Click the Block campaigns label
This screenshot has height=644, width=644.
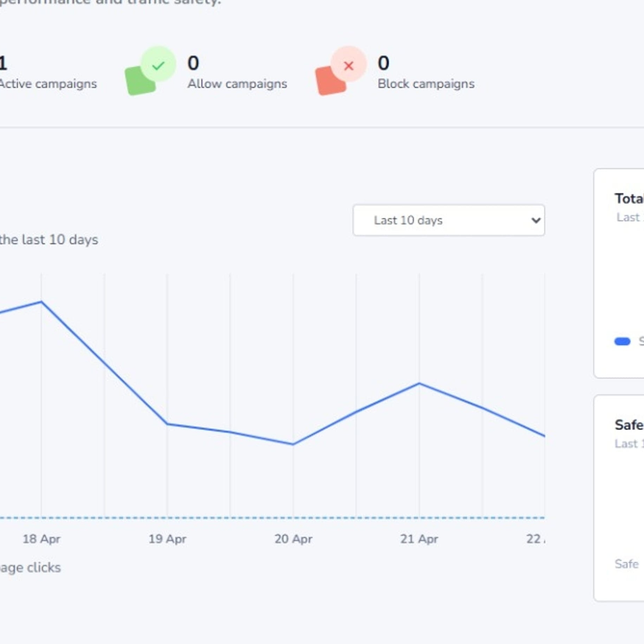click(x=426, y=84)
